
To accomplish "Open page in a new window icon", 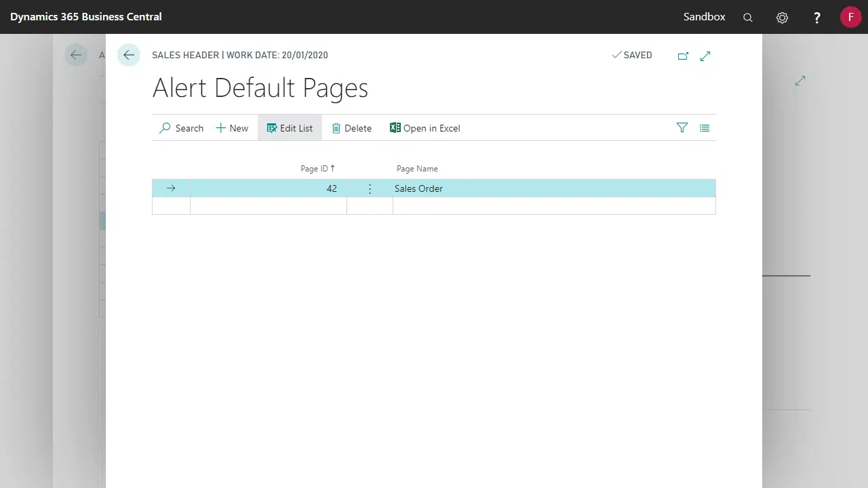I will click(x=683, y=56).
